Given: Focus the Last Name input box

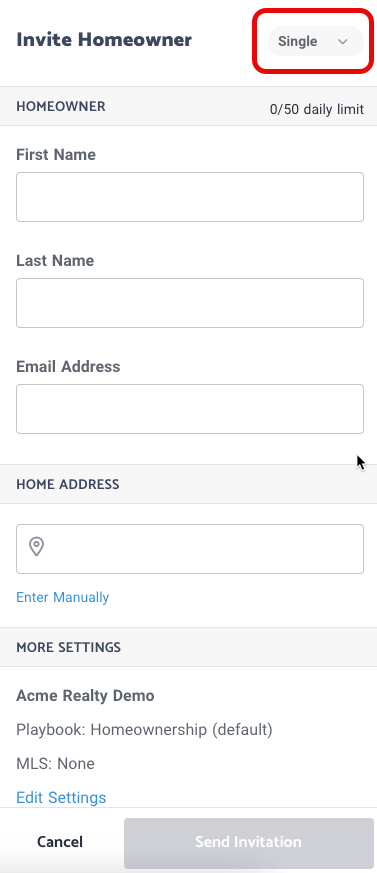Looking at the screenshot, I should coord(190,303).
